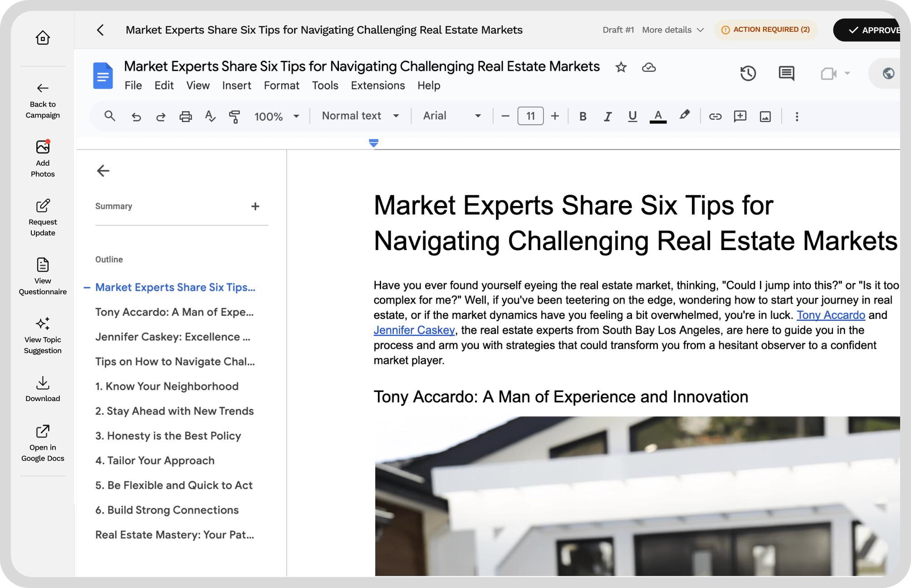Click the Tony Accardo hyperlink
This screenshot has width=911, height=588.
(x=830, y=315)
